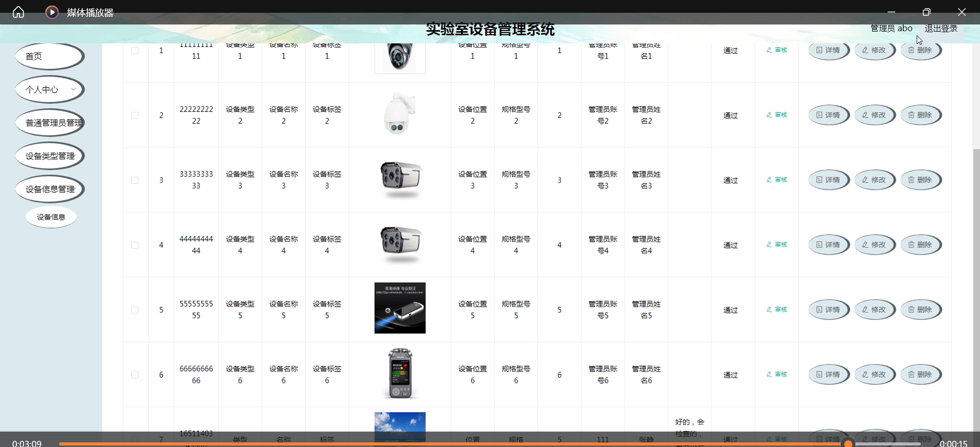Open 详情 for row 2

(x=829, y=115)
